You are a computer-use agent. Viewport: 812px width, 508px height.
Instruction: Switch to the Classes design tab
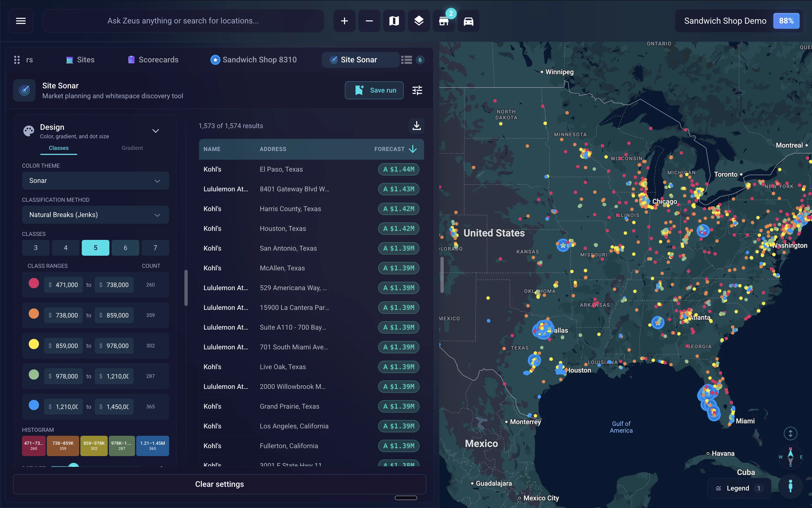click(x=59, y=148)
